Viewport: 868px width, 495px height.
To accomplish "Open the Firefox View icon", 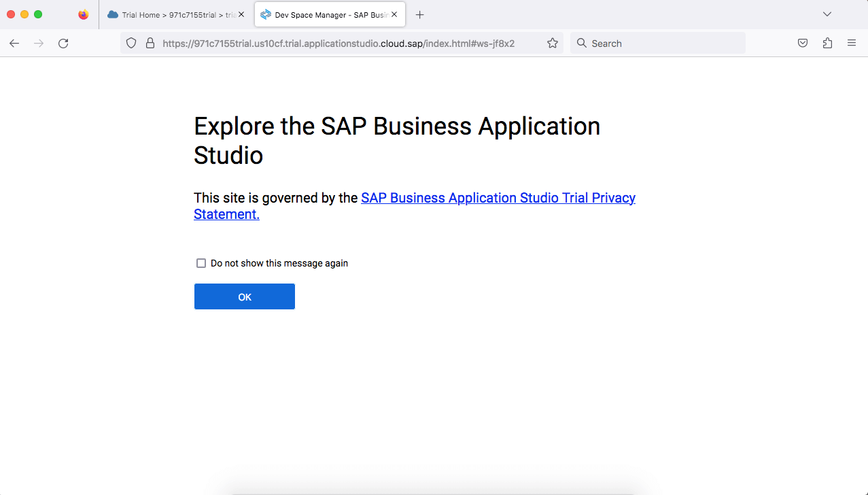I will pyautogui.click(x=84, y=14).
